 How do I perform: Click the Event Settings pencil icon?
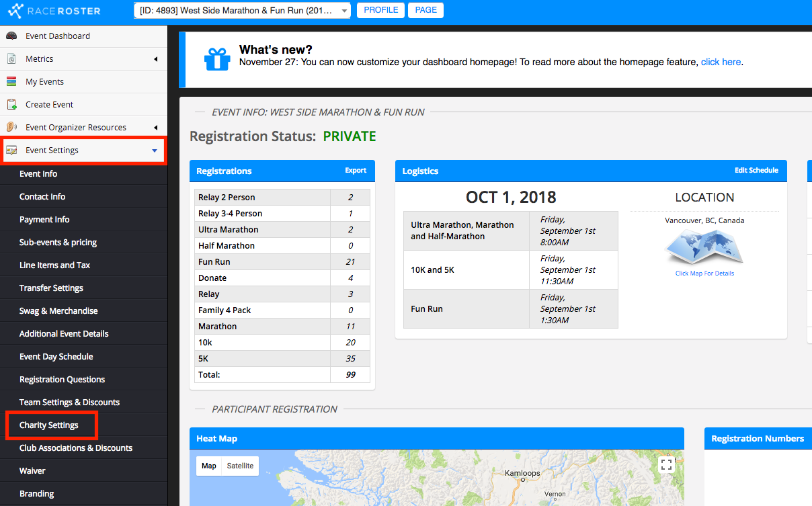pos(11,150)
